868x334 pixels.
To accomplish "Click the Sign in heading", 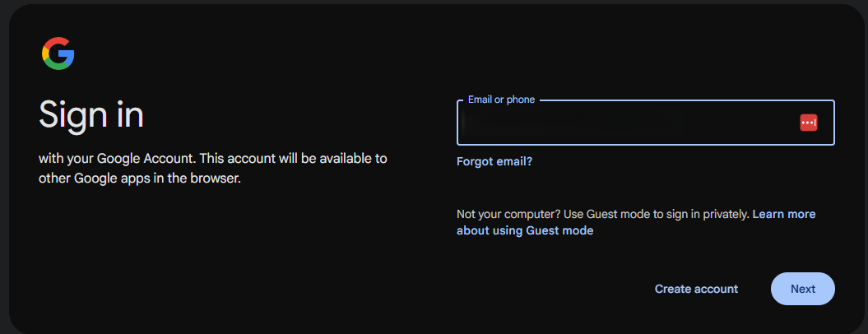I will [91, 114].
